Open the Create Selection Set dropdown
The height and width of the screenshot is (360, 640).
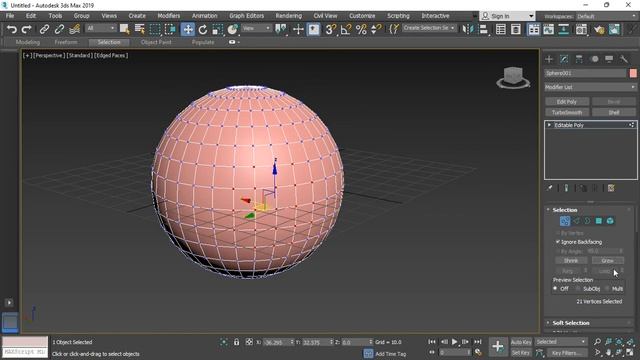pyautogui.click(x=429, y=28)
